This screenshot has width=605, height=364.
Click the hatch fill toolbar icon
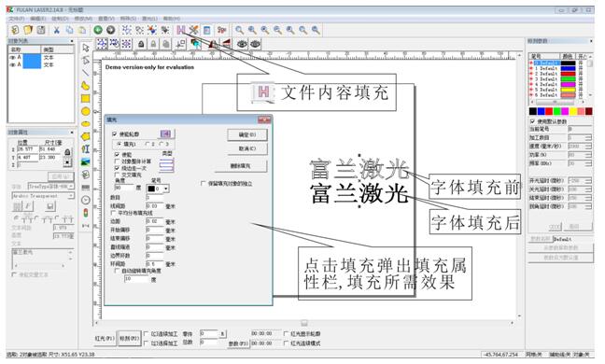181,30
